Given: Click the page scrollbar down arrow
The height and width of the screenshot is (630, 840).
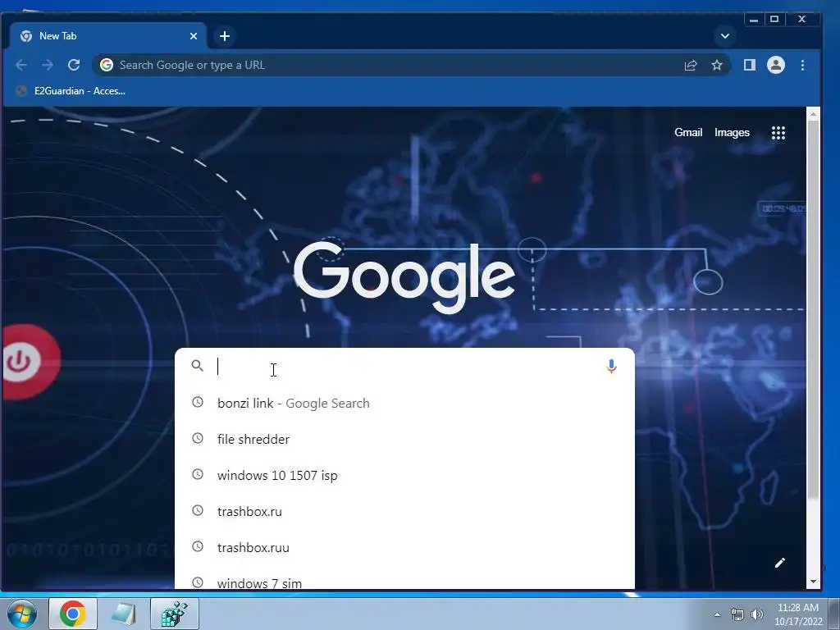Looking at the screenshot, I should click(813, 582).
